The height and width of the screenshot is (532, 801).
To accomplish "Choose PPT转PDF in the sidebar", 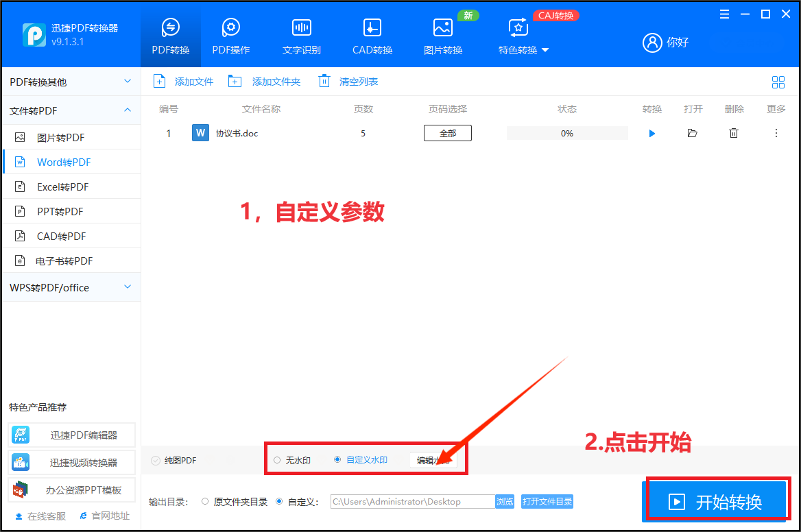I will (x=72, y=211).
